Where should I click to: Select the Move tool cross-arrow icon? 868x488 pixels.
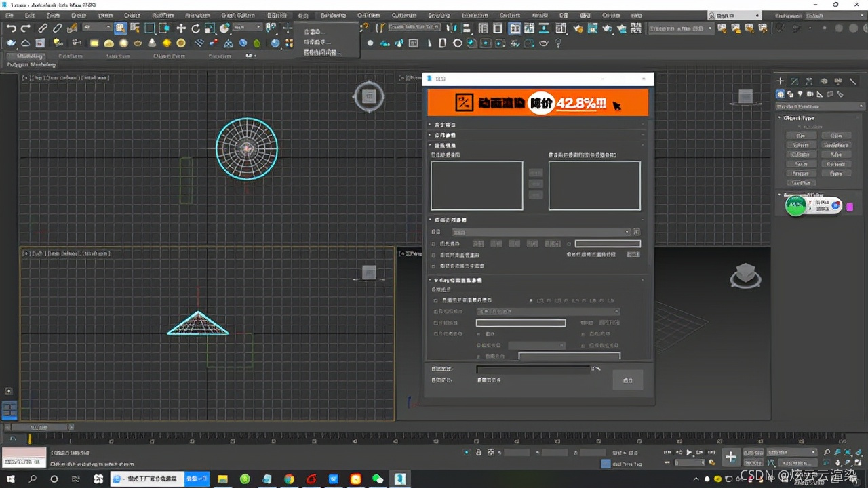coord(180,28)
